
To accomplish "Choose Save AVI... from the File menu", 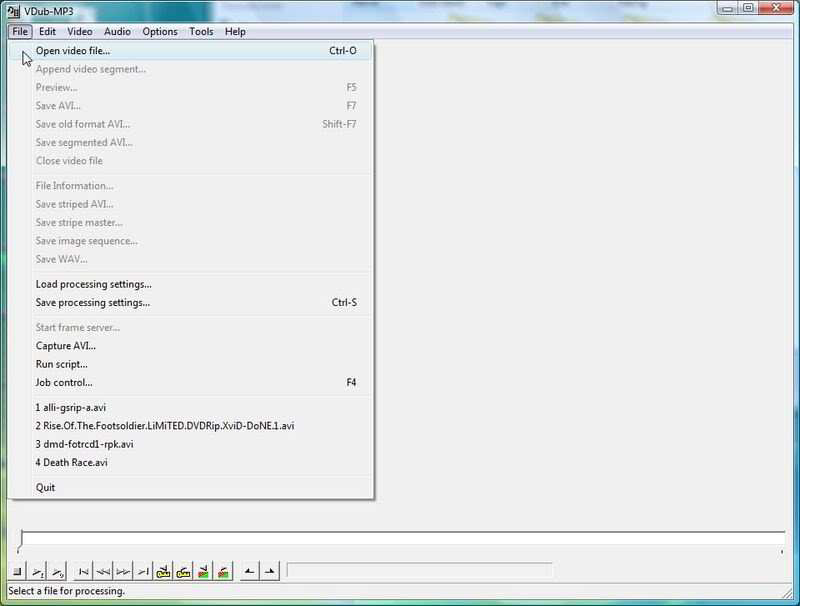I will [191, 106].
